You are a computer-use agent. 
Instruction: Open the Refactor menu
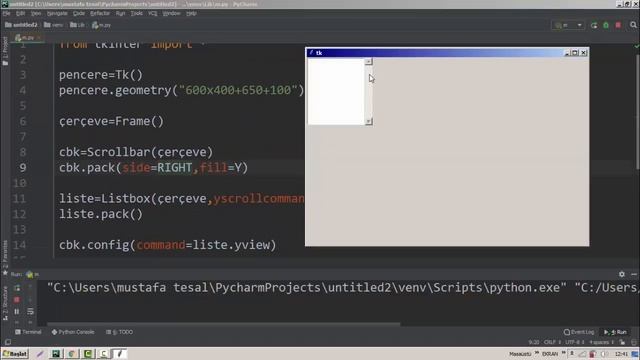[x=100, y=13]
